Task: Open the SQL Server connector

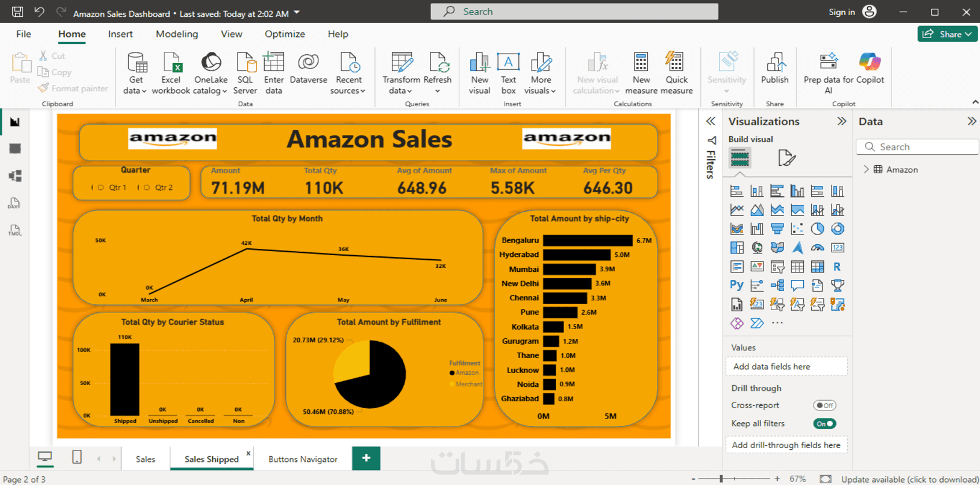Action: [x=245, y=73]
